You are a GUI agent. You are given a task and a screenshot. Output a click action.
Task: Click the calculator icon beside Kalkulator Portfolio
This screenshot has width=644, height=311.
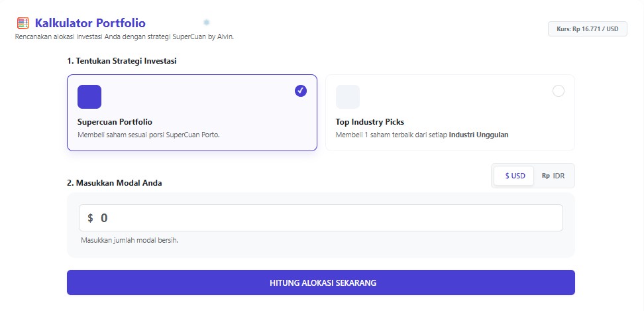tap(23, 23)
